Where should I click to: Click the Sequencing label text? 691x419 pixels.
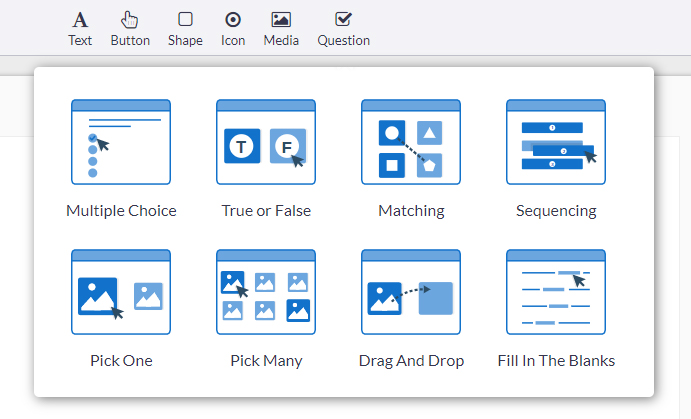click(x=556, y=211)
